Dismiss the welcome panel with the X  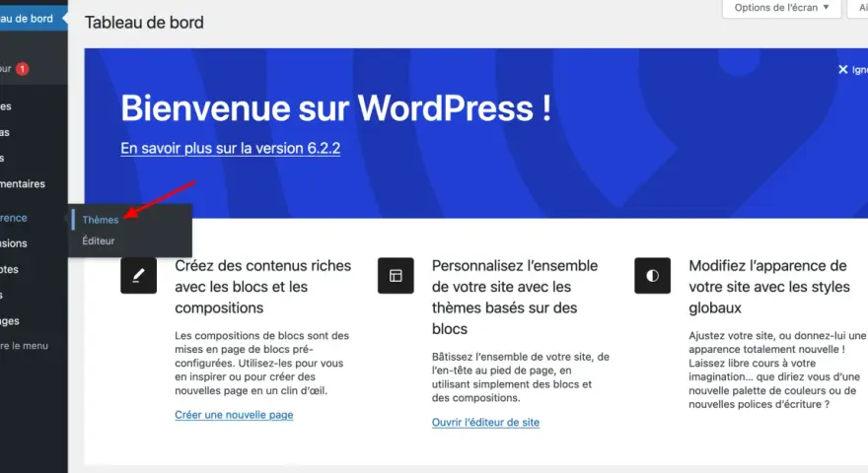click(842, 69)
